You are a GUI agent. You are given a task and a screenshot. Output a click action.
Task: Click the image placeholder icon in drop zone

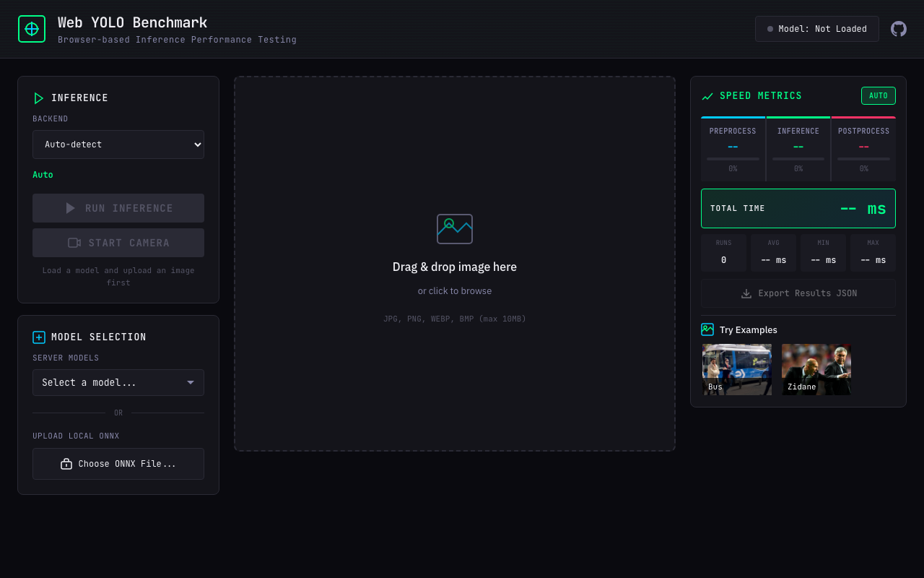click(x=455, y=229)
